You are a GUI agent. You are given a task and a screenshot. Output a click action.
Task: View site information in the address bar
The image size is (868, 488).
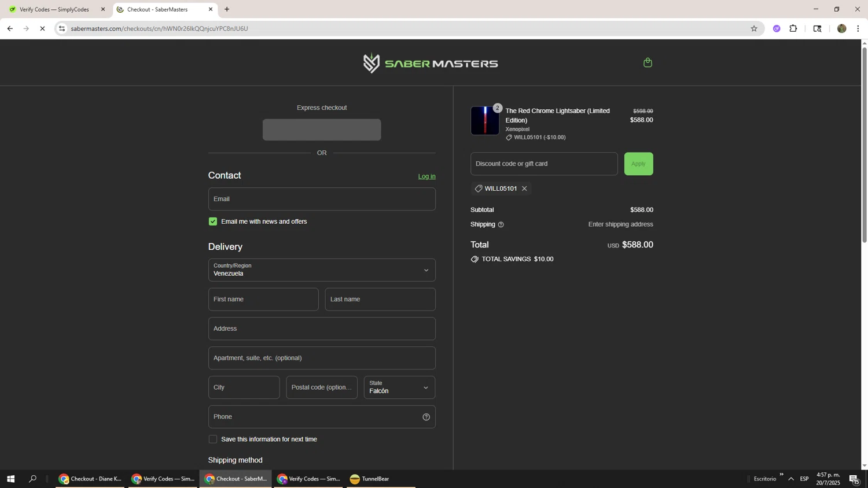[62, 28]
